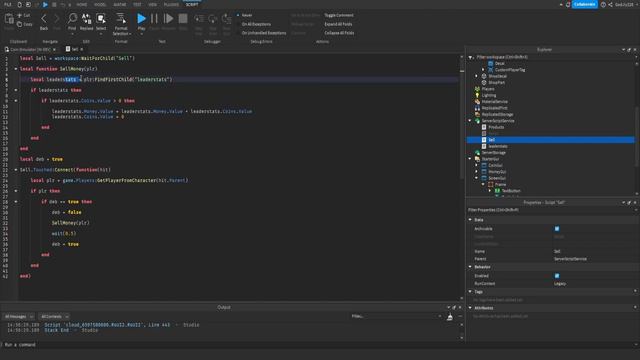Screen dimensions: 640x360
Task: Add a tag with the Tags plus button
Action: pos(635,291)
